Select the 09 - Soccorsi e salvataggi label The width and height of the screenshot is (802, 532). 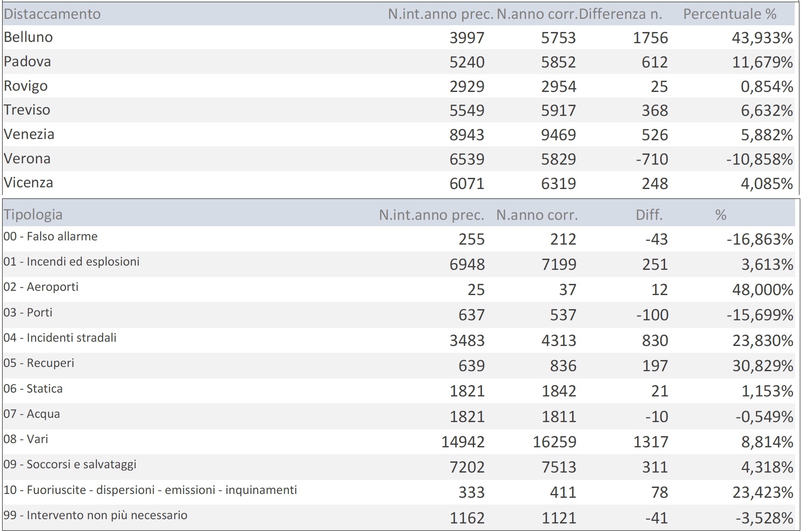click(x=70, y=464)
